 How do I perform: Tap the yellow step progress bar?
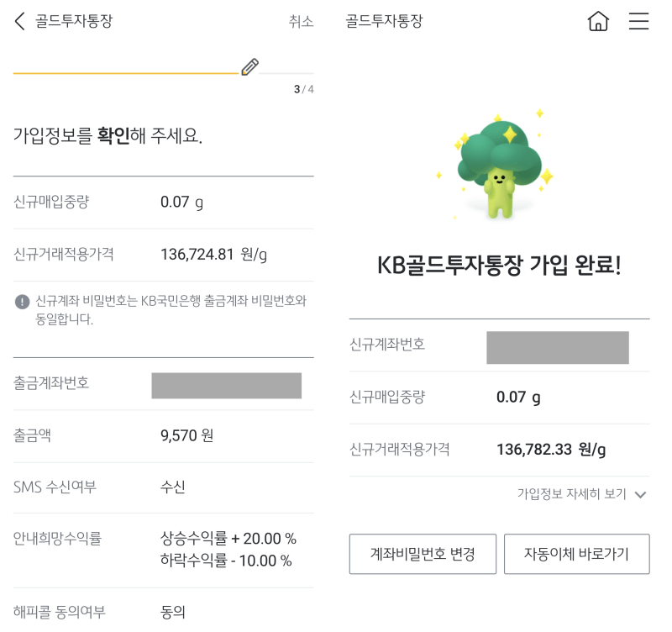(x=125, y=73)
